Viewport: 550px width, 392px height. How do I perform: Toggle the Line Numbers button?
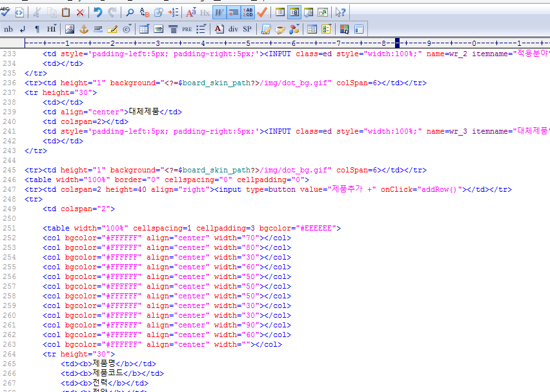248,12
